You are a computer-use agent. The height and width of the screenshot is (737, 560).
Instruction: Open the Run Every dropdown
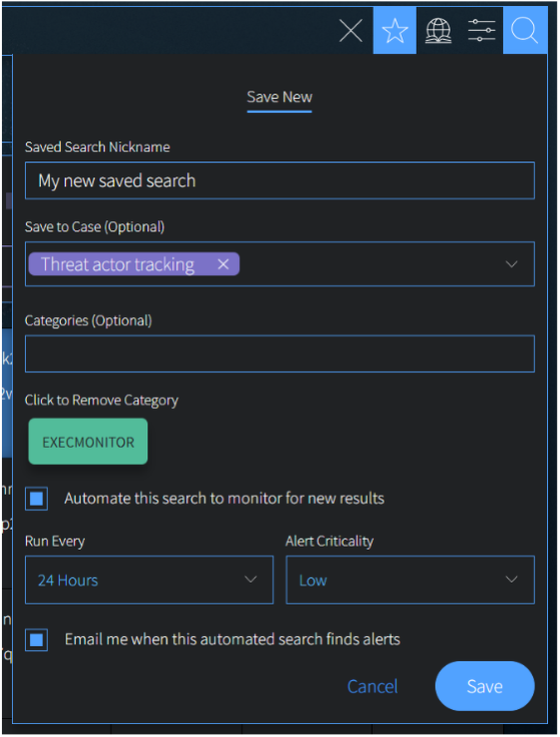click(148, 580)
